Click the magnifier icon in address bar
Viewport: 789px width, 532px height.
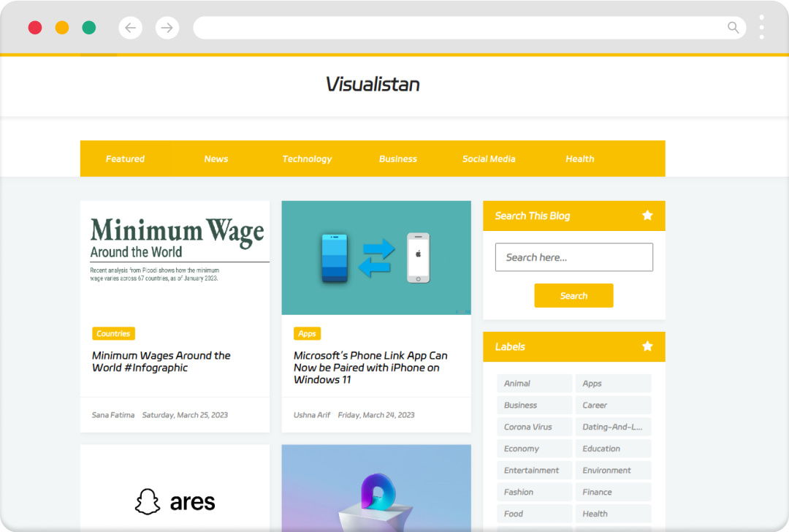[x=733, y=28]
